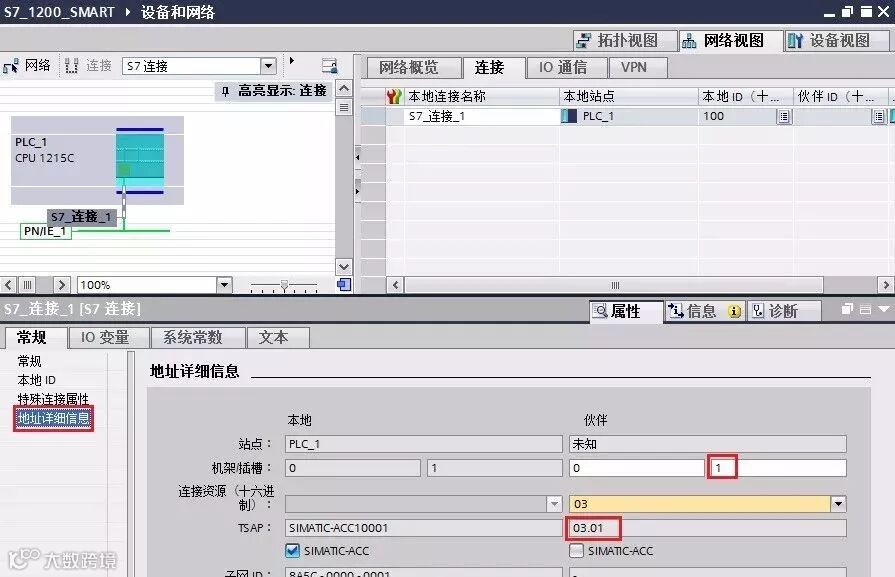Click the network view scroll left arrow
This screenshot has height=577, width=895.
[8, 284]
